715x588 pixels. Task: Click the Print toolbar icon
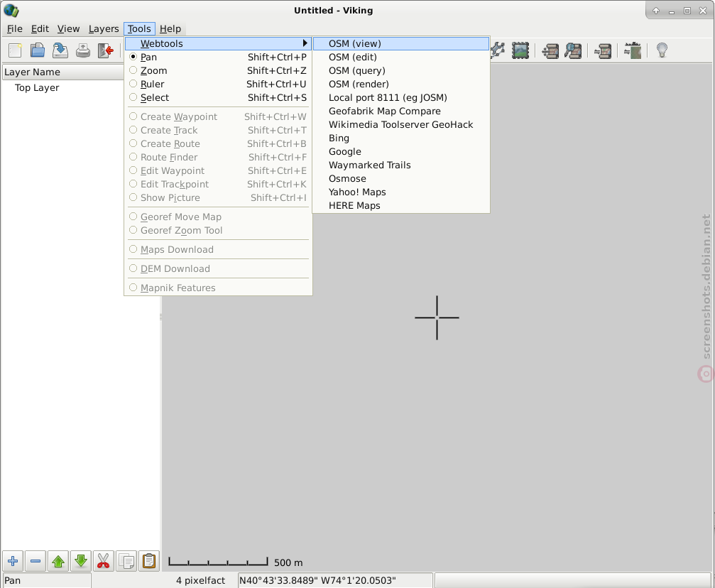pos(82,50)
